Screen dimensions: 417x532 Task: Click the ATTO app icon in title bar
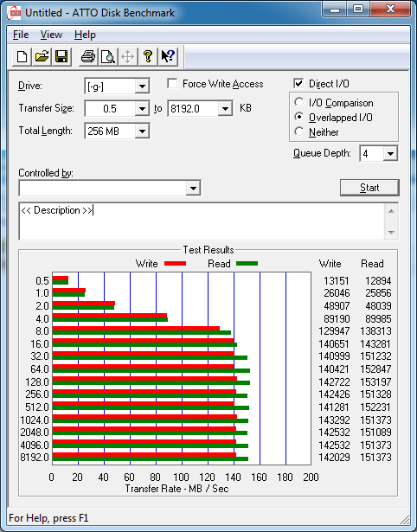(15, 13)
